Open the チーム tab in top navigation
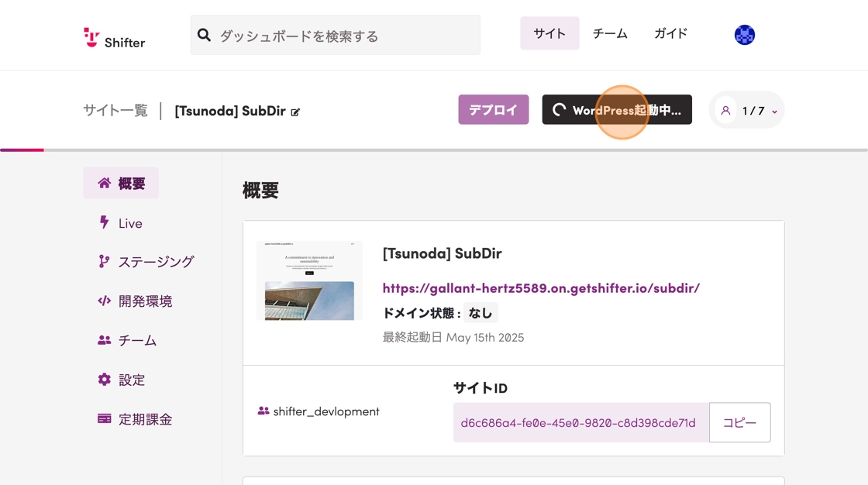Image resolution: width=868 pixels, height=485 pixels. pyautogui.click(x=610, y=33)
